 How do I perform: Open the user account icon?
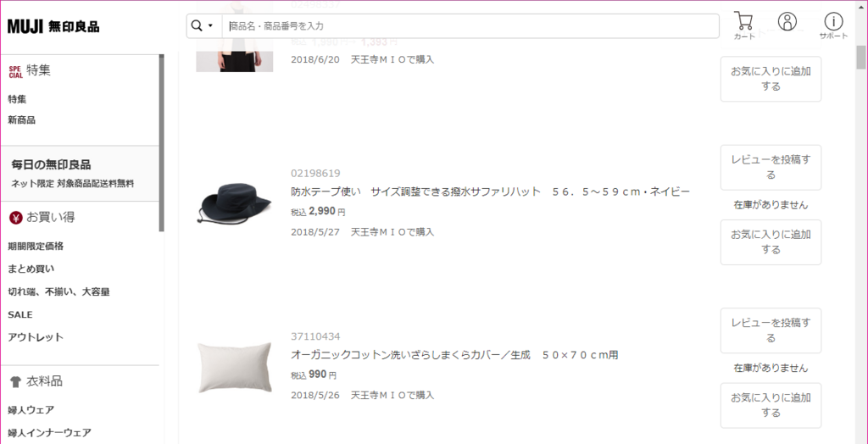point(787,21)
